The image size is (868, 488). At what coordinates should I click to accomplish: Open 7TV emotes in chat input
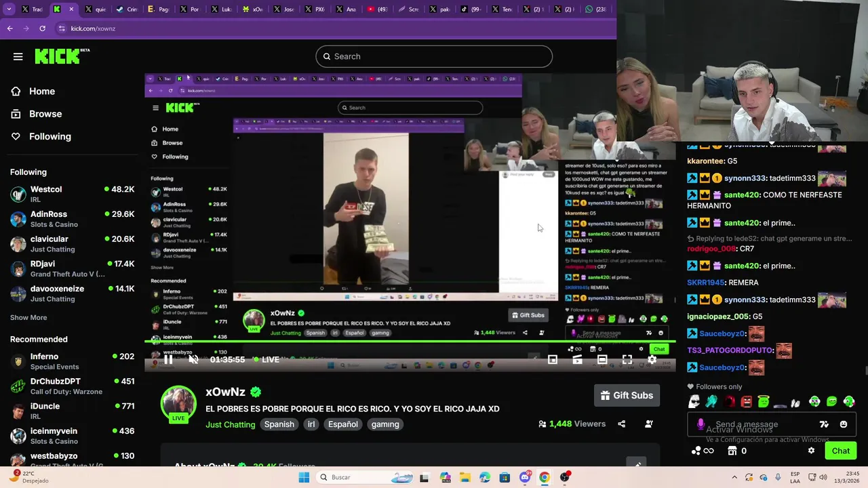[x=824, y=424]
